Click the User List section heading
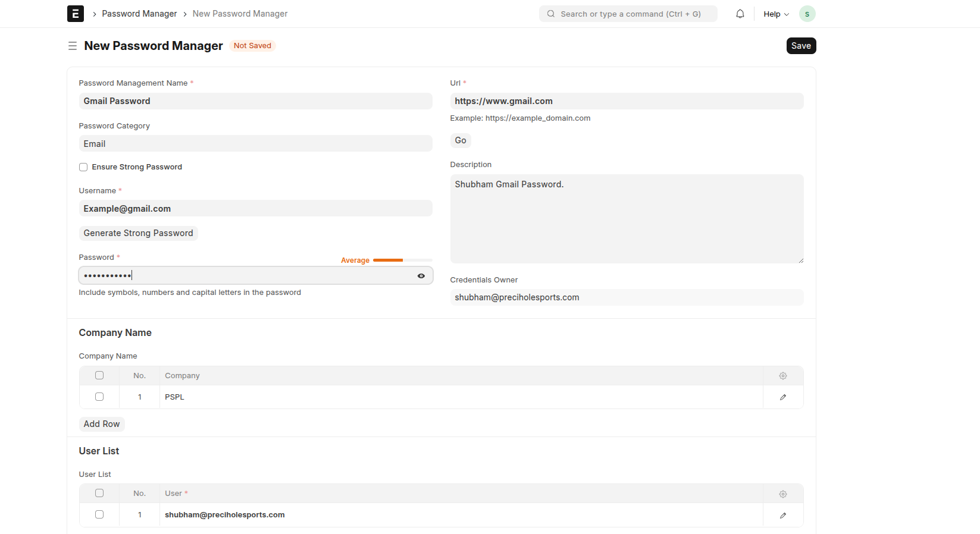This screenshot has height=534, width=980. click(x=99, y=451)
